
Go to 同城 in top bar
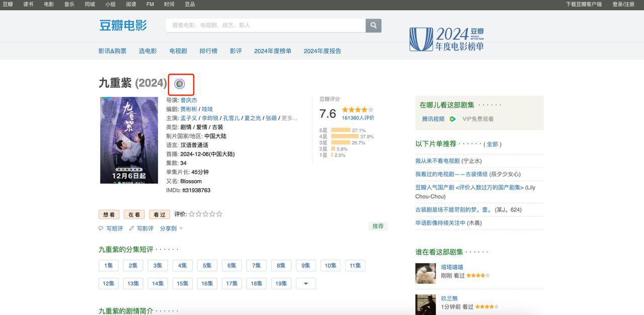pyautogui.click(x=90, y=4)
